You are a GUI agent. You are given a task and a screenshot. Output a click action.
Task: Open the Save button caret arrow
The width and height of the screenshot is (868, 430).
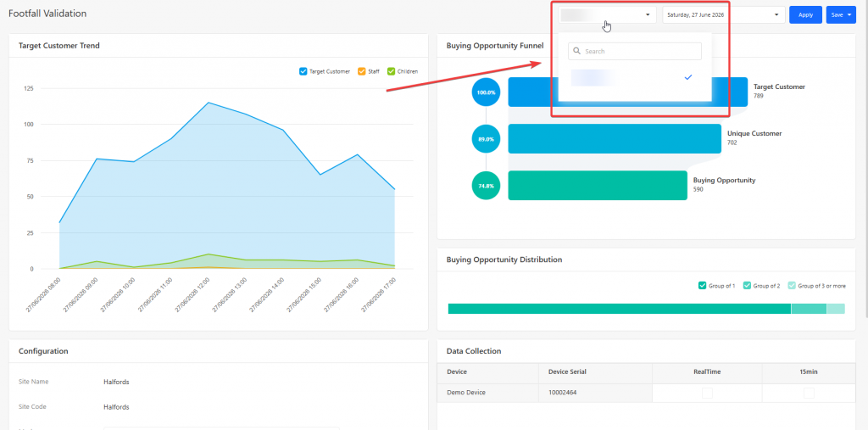tap(849, 15)
